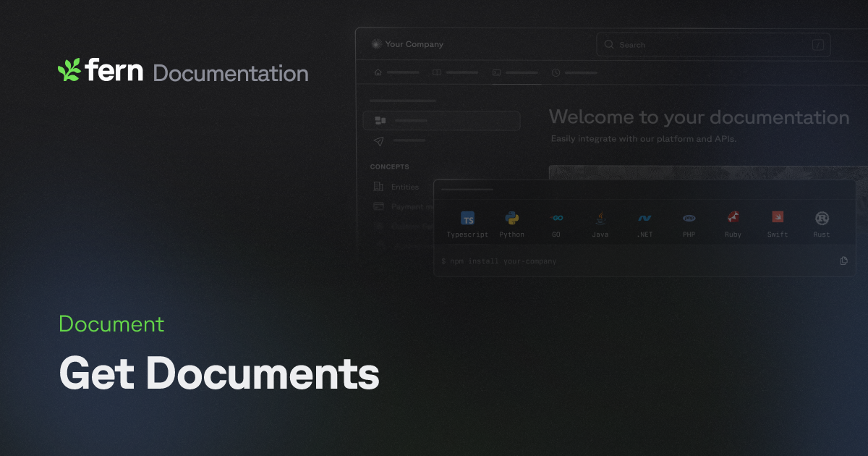Screen dimensions: 868x456
Task: Click the magnifier icon in Search bar
Action: coord(609,45)
